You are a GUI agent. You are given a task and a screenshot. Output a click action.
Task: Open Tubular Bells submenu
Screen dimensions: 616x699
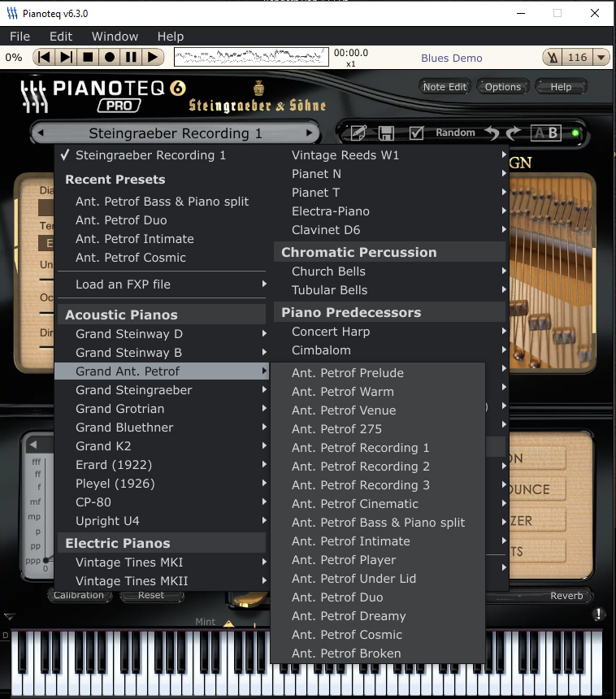click(391, 290)
